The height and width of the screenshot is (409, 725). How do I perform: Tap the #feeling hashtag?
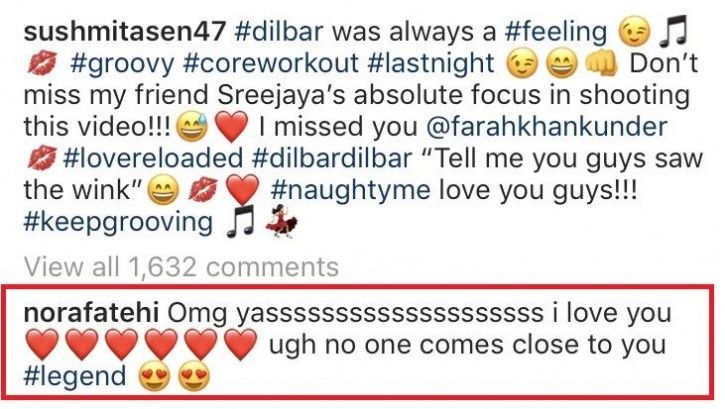(556, 32)
